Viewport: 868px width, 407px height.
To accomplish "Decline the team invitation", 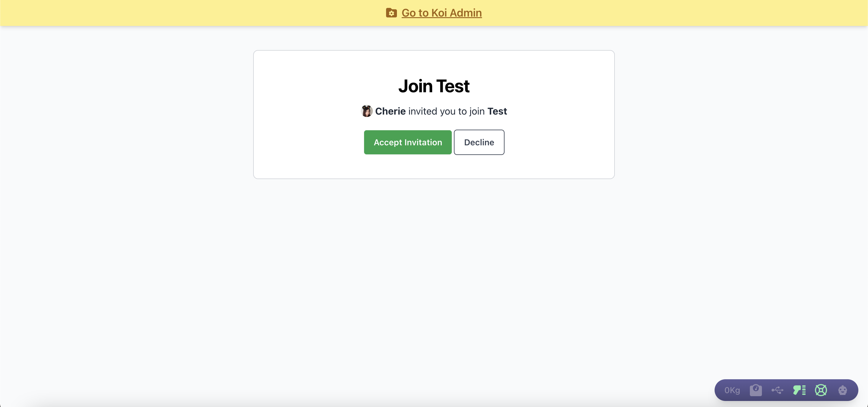I will (479, 142).
